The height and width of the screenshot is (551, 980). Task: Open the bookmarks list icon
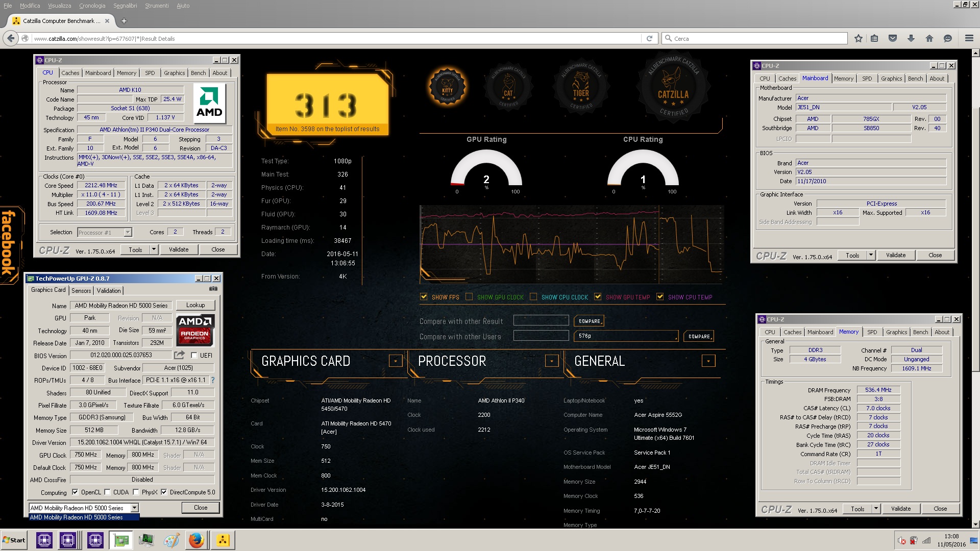874,38
